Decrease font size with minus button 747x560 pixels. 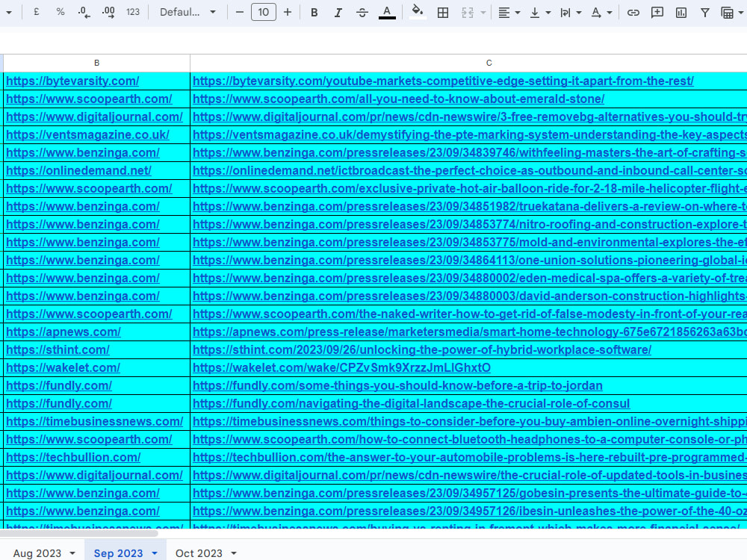click(x=240, y=12)
